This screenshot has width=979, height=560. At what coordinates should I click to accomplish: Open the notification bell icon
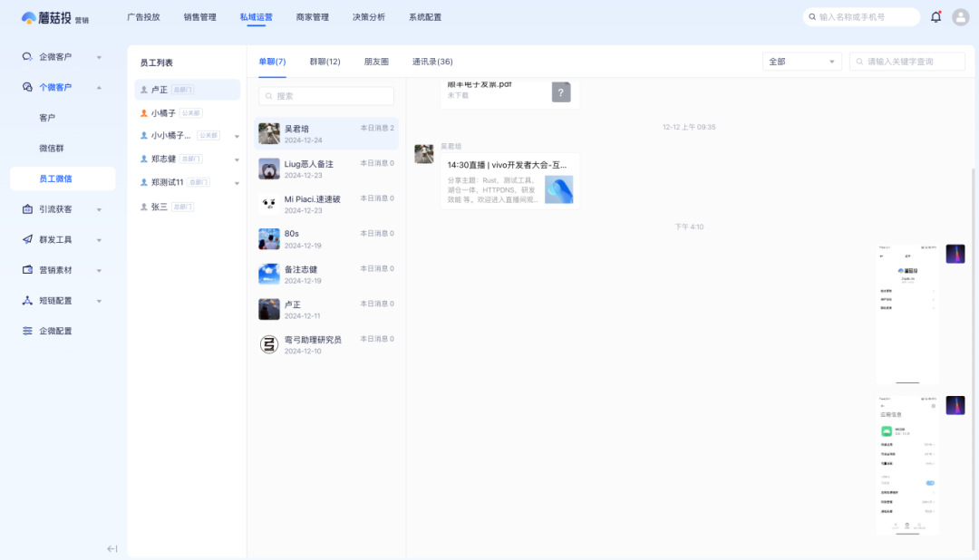[x=935, y=16]
